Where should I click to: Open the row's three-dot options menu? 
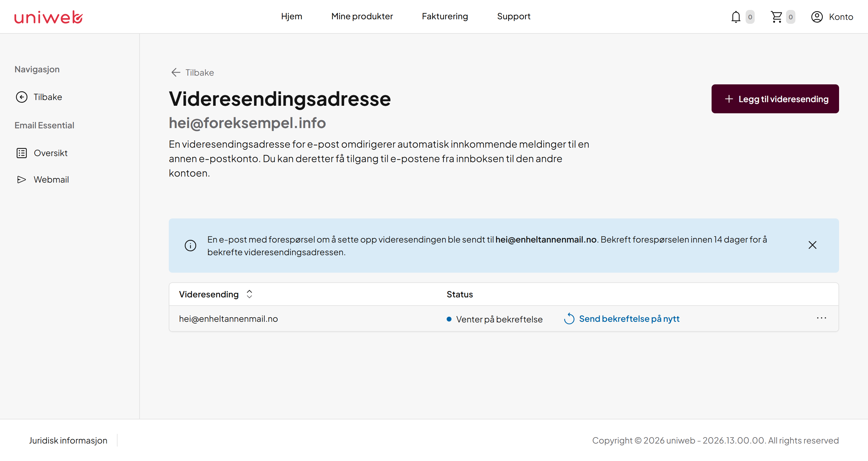(822, 318)
